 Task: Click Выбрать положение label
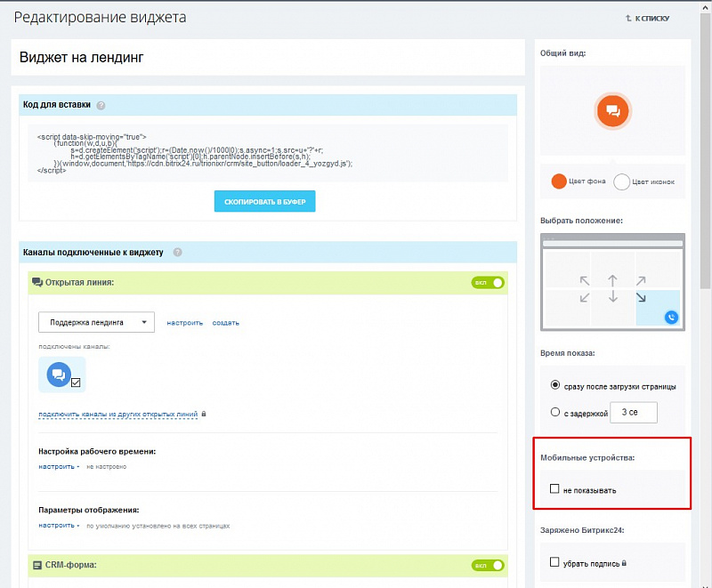click(581, 221)
